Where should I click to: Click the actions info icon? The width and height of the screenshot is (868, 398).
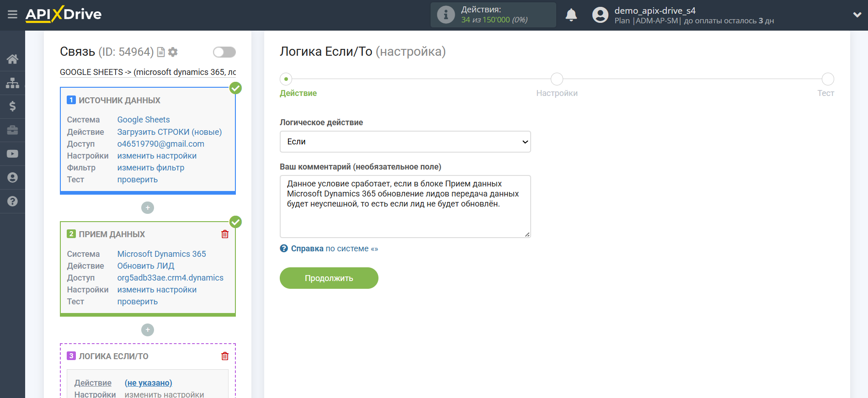446,15
